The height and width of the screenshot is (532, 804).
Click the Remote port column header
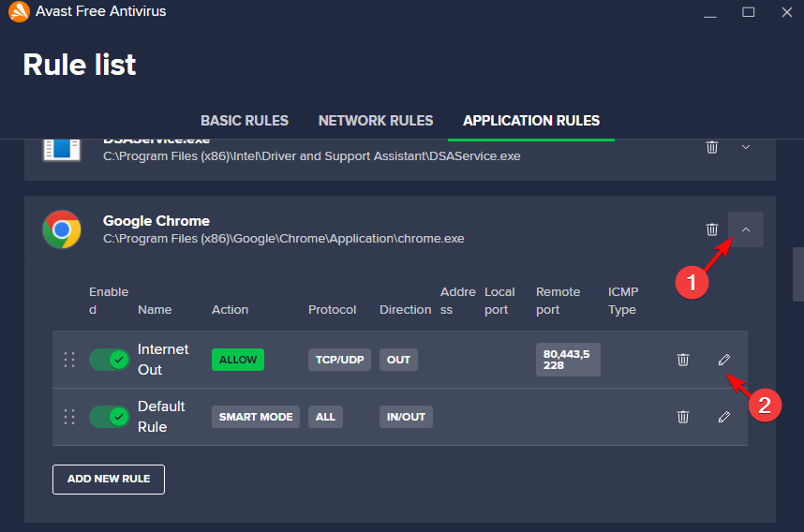[x=558, y=301]
